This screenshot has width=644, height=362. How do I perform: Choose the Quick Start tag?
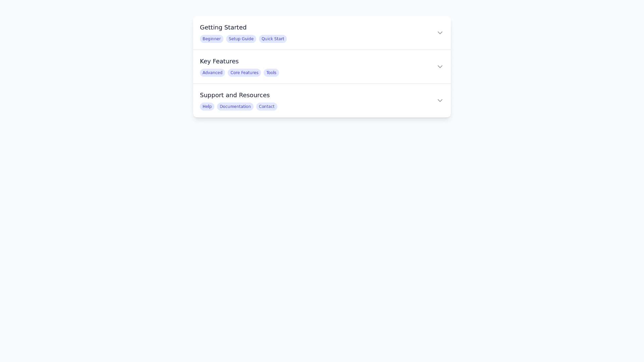(273, 39)
